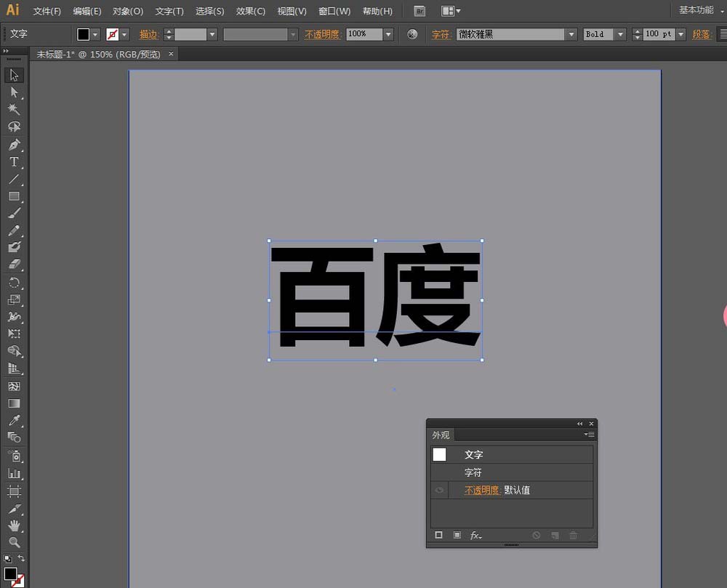Select the Eraser tool
Image resolution: width=727 pixels, height=588 pixels.
pyautogui.click(x=14, y=264)
